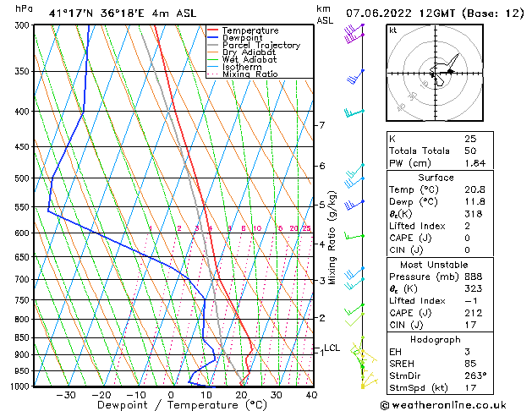Click the Most Unstable CAPE value "212"
The image size is (532, 411).
(474, 313)
